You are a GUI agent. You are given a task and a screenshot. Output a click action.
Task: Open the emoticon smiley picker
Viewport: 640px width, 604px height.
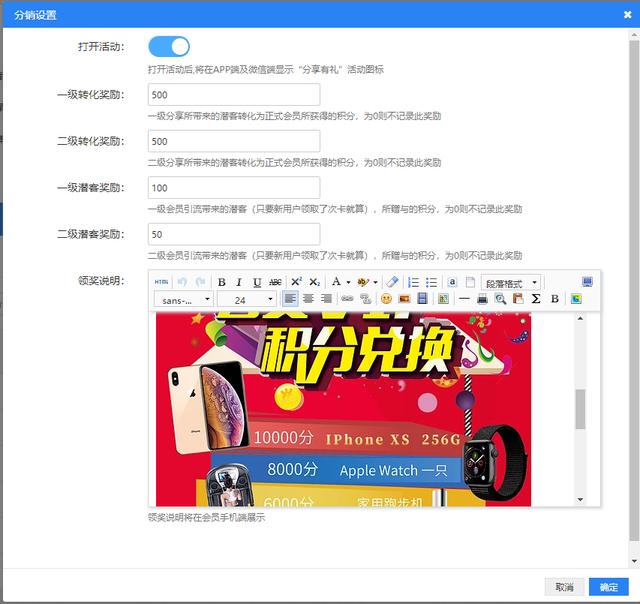tap(386, 299)
